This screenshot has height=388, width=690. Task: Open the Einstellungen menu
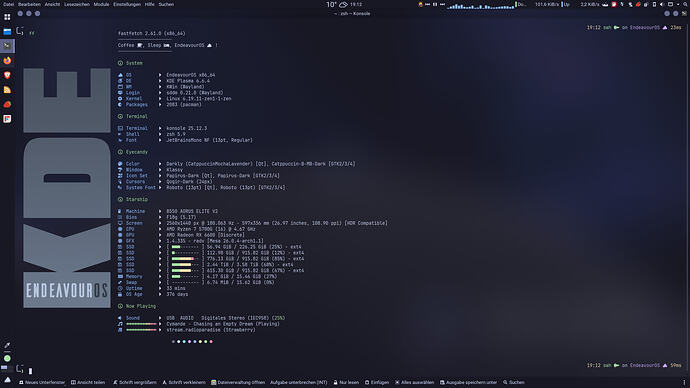click(127, 4)
